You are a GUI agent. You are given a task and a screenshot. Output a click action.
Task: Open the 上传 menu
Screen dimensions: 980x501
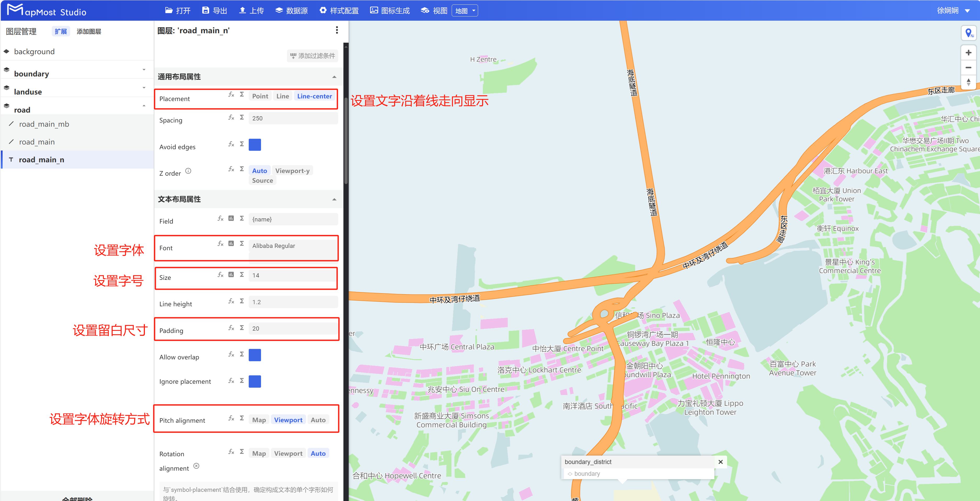click(251, 11)
